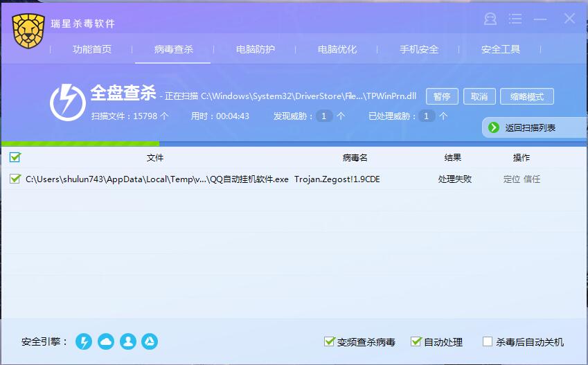Click the 操作 column header
This screenshot has height=365, width=588.
click(522, 157)
